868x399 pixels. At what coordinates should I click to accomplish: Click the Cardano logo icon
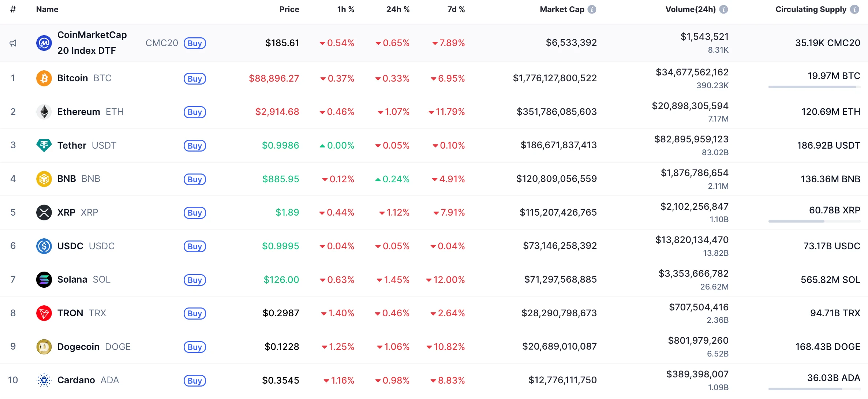(x=44, y=380)
